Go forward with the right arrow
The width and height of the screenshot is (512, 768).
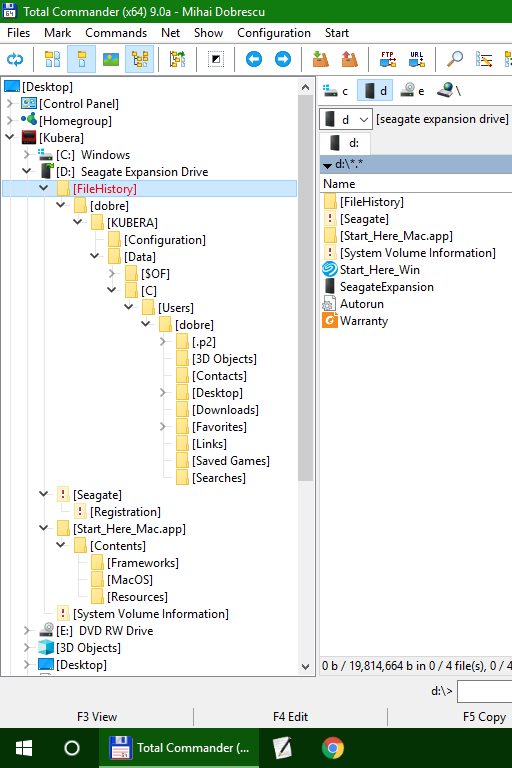click(283, 59)
